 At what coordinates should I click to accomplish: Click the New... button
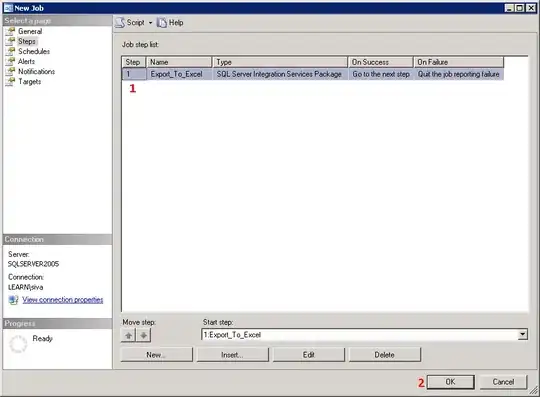click(157, 355)
